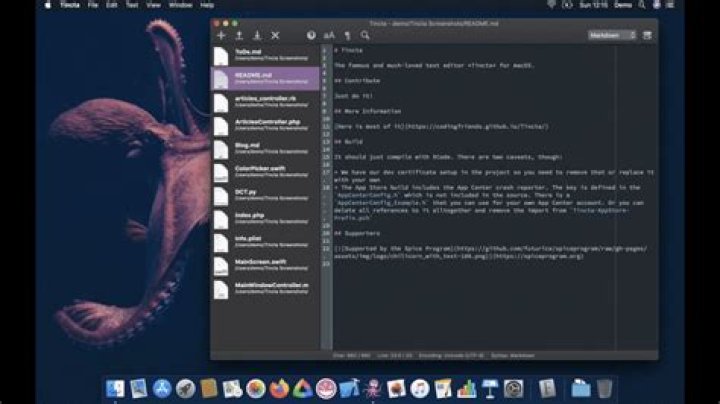Open Keynote podium icon in Dock
This screenshot has width=720, height=404.
click(x=490, y=388)
